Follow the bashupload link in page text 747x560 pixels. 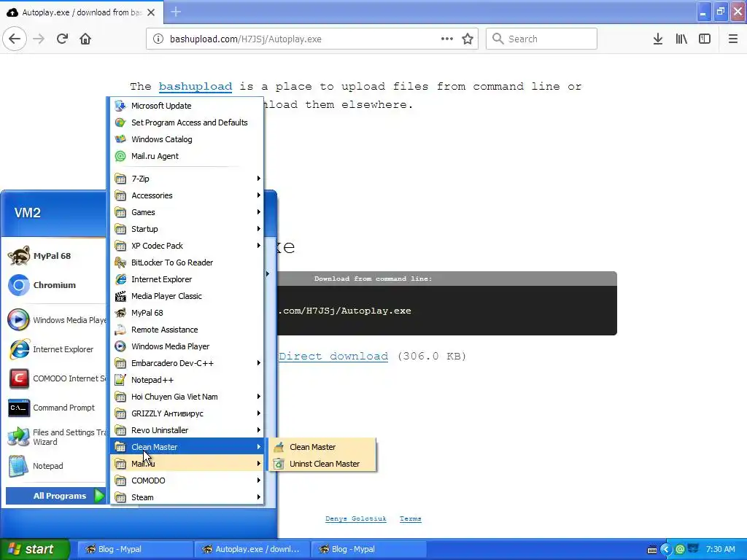pos(196,86)
